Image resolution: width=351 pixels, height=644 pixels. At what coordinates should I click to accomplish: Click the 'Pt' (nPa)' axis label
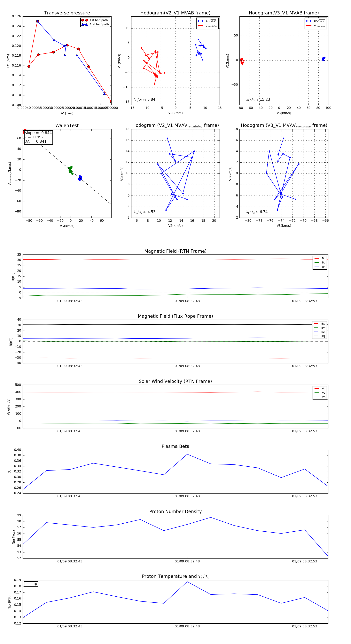click(x=8, y=61)
